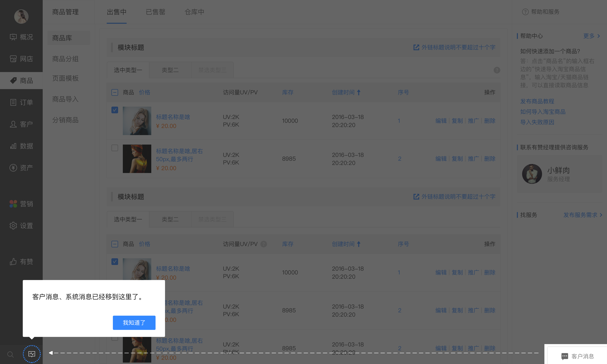This screenshot has height=364, width=607.
Task: Toggle select-all checkbox in first table header
Action: pos(115,92)
